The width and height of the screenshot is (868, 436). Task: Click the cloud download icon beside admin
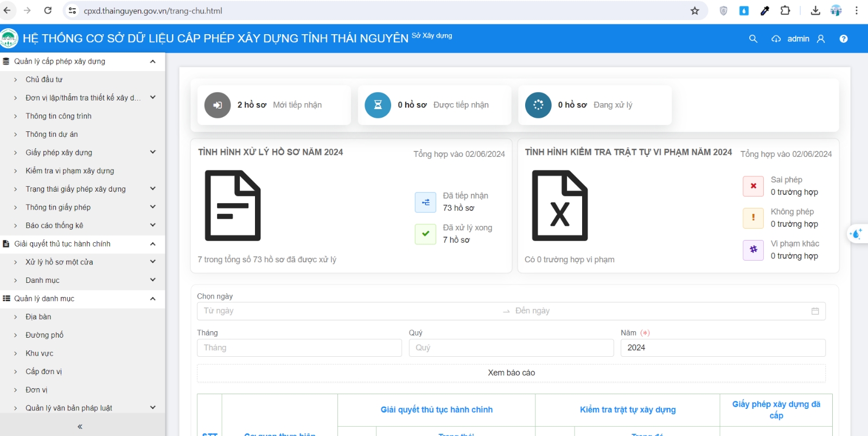point(776,39)
